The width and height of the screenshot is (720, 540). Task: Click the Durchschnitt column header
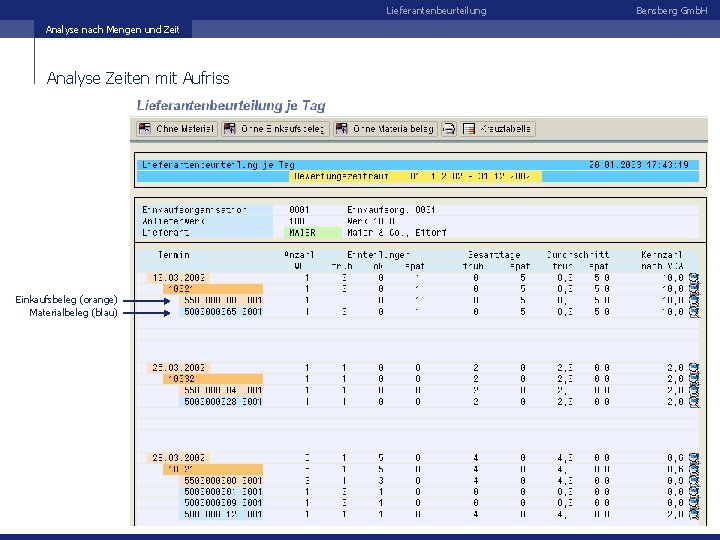pos(578,255)
